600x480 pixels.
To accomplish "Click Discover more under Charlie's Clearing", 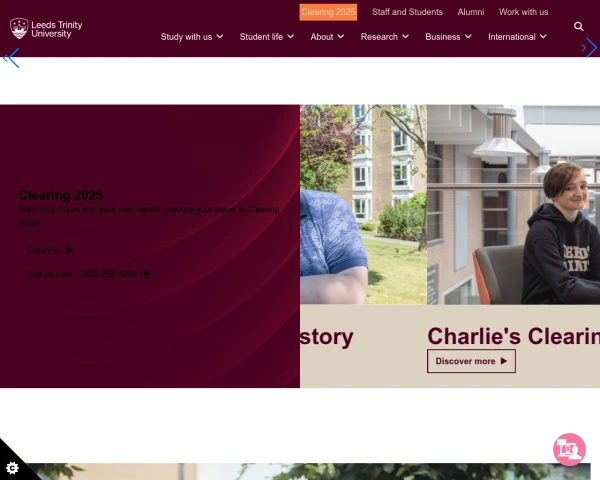I will pos(471,361).
